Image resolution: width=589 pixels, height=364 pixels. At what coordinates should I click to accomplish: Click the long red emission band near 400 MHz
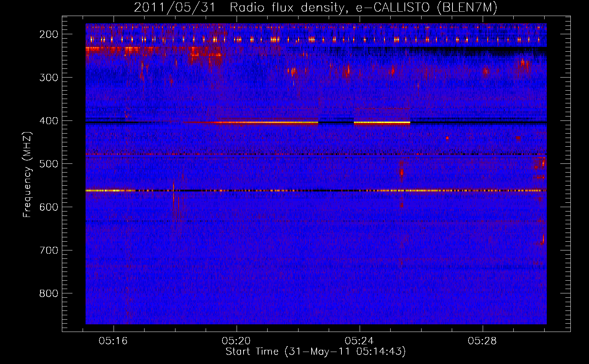click(251, 123)
